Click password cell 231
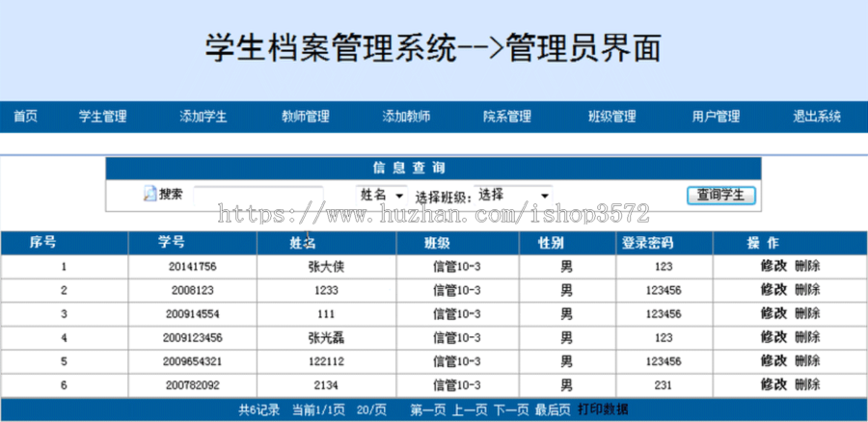 pyautogui.click(x=664, y=385)
